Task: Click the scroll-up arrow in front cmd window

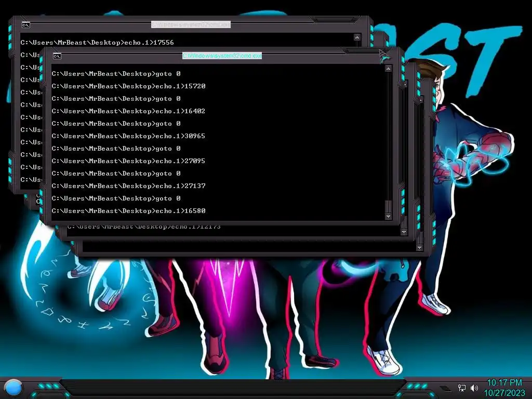Action: (388, 69)
